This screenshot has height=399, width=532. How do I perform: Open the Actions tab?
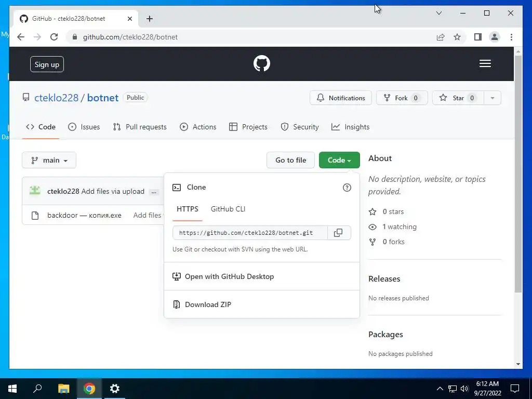pos(198,127)
